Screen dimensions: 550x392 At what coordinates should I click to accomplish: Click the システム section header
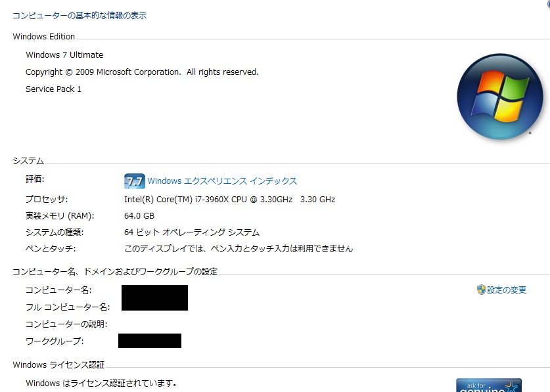[x=28, y=160]
